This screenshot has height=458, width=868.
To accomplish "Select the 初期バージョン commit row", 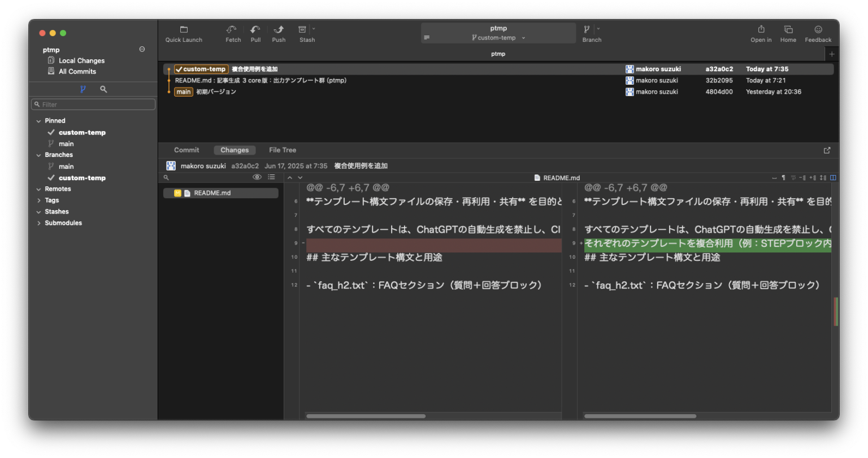I will pyautogui.click(x=498, y=92).
